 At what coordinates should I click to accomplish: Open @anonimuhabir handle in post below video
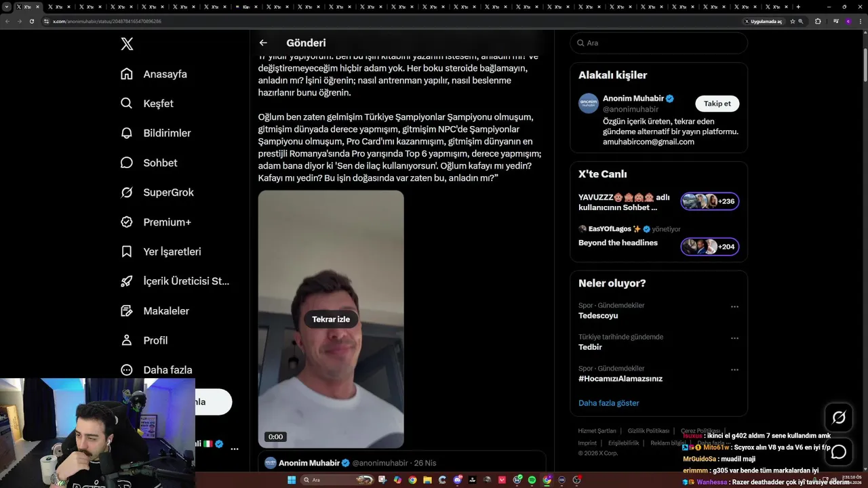point(380,463)
